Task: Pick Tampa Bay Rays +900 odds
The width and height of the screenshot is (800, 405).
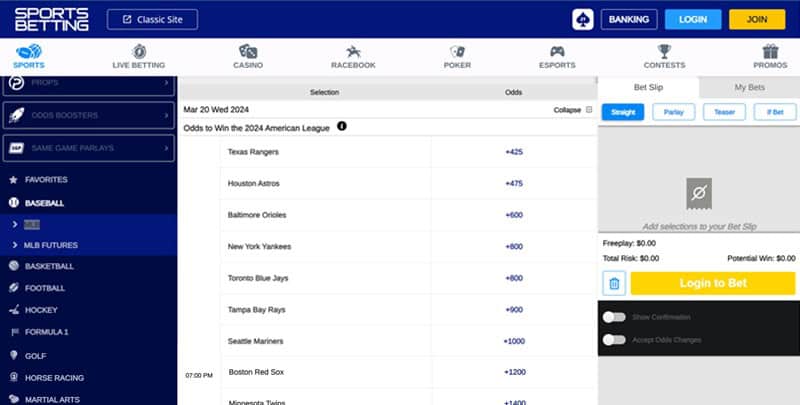Action: 514,310
